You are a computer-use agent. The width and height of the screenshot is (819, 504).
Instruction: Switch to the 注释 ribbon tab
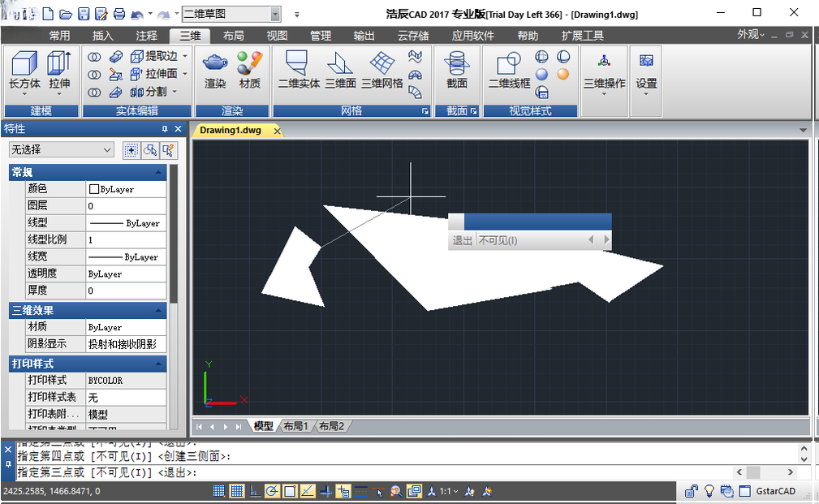click(146, 36)
